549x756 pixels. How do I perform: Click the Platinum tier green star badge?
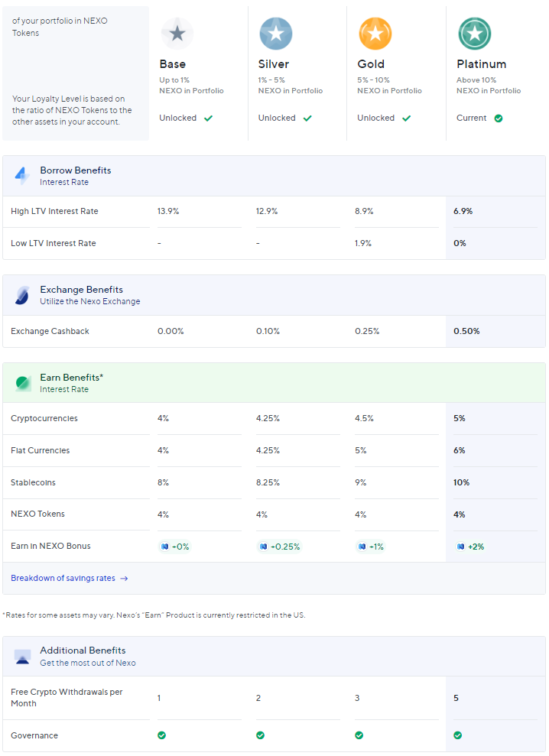[x=475, y=34]
